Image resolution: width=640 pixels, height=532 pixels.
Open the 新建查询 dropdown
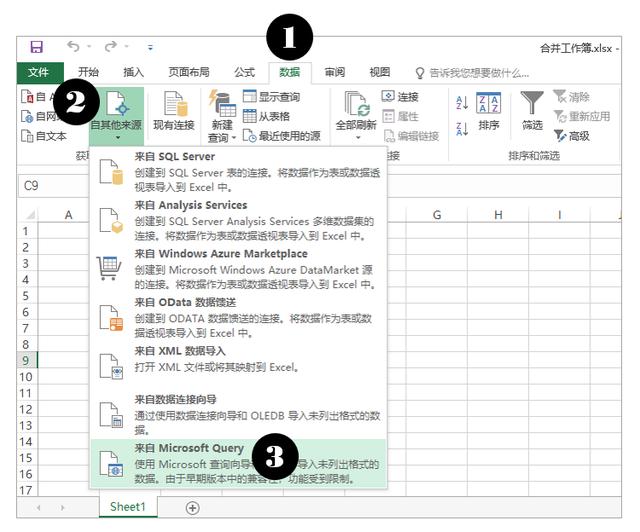pos(222,116)
